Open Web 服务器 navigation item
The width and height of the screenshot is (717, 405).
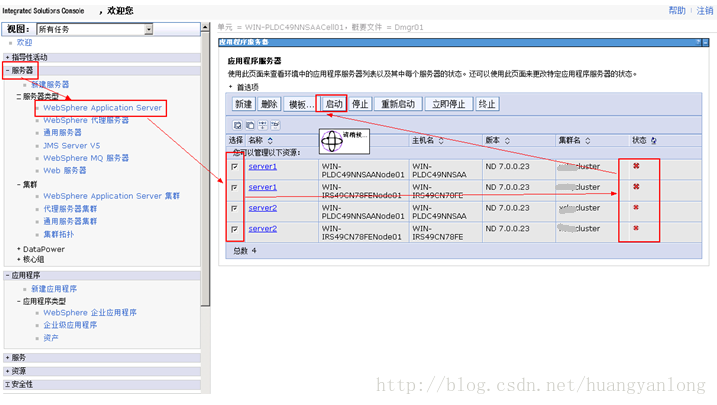point(64,170)
